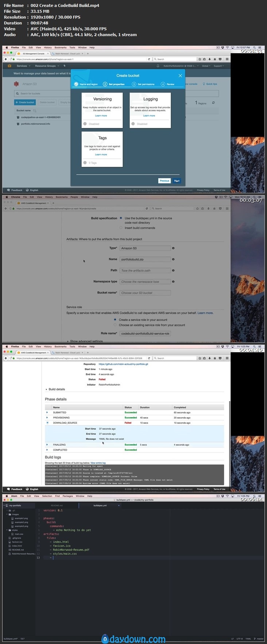Open the Support dropdown in AWS header
Image resolution: width=267 pixels, height=644 pixels.
point(218,66)
